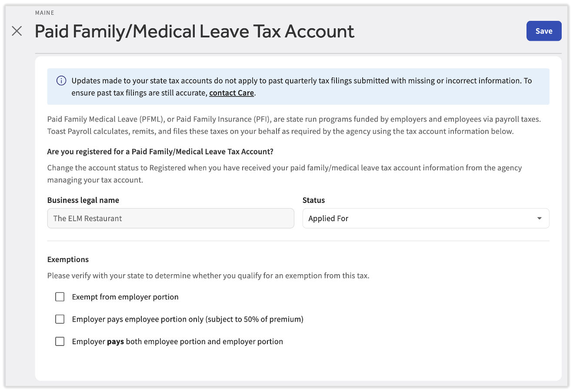Click the Paid Family/Medical Leave Tax Account title

pyautogui.click(x=194, y=32)
